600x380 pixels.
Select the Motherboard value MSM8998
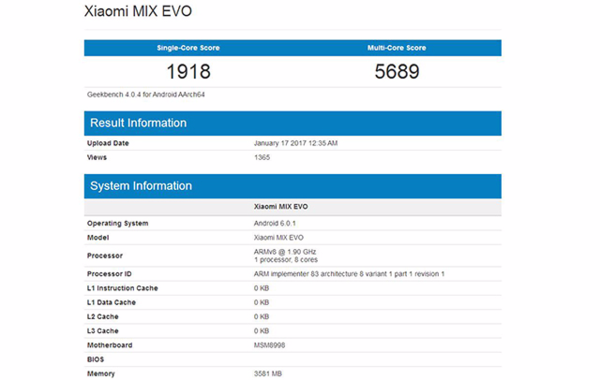(269, 345)
